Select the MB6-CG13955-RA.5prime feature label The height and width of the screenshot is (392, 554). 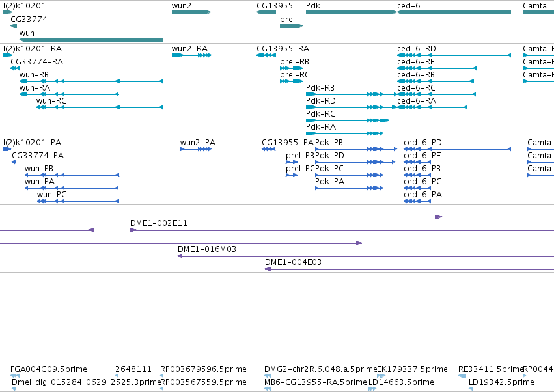[316, 382]
